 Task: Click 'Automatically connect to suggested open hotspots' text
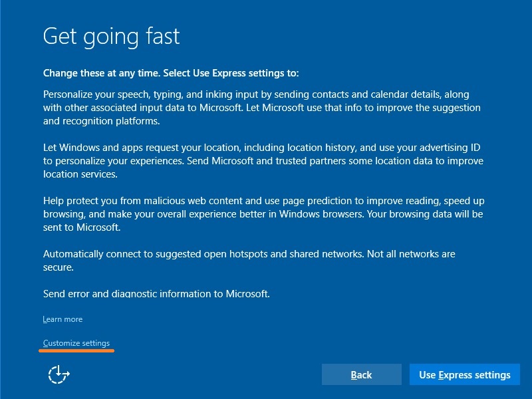click(x=249, y=261)
